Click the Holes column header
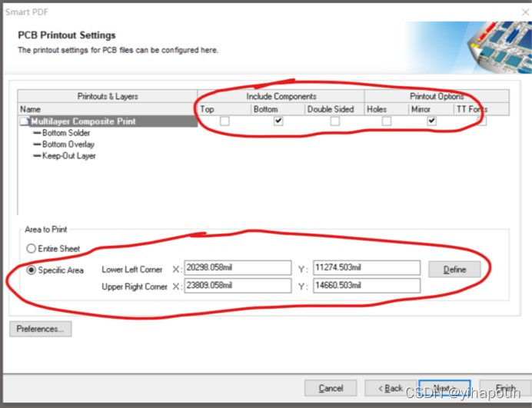Viewport: 532px width, 408px height. pos(387,109)
